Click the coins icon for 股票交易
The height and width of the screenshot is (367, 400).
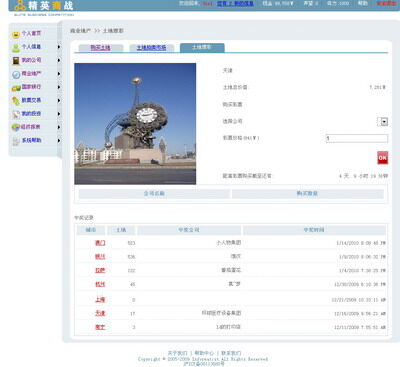click(x=16, y=101)
